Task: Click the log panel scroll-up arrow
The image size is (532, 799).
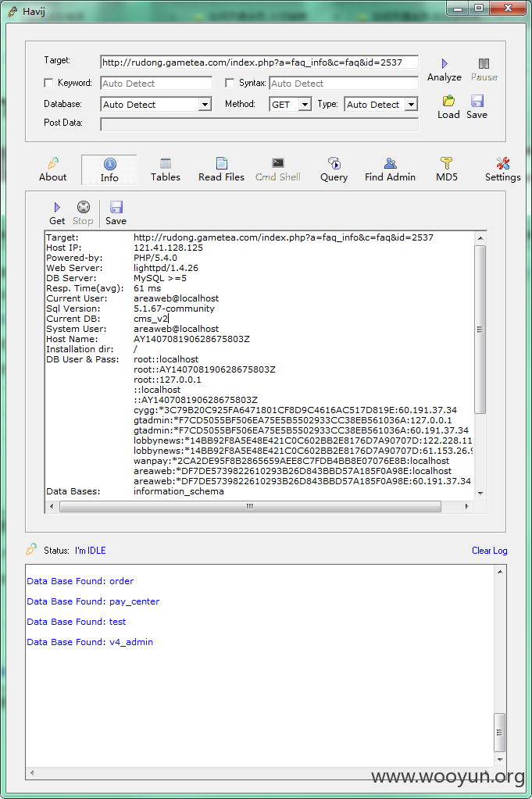Action: coord(500,572)
